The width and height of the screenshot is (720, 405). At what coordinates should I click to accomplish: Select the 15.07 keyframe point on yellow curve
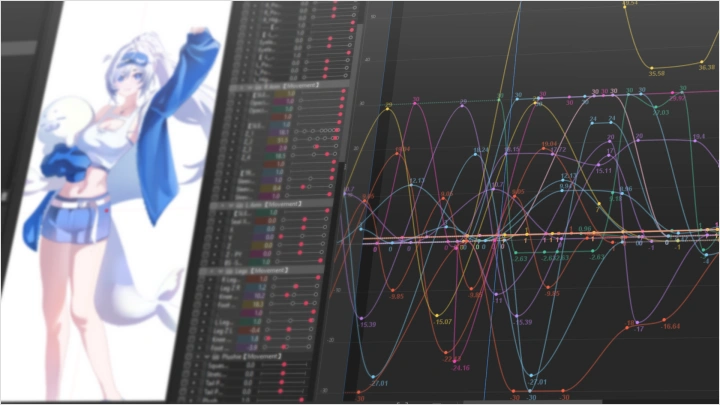(436, 316)
